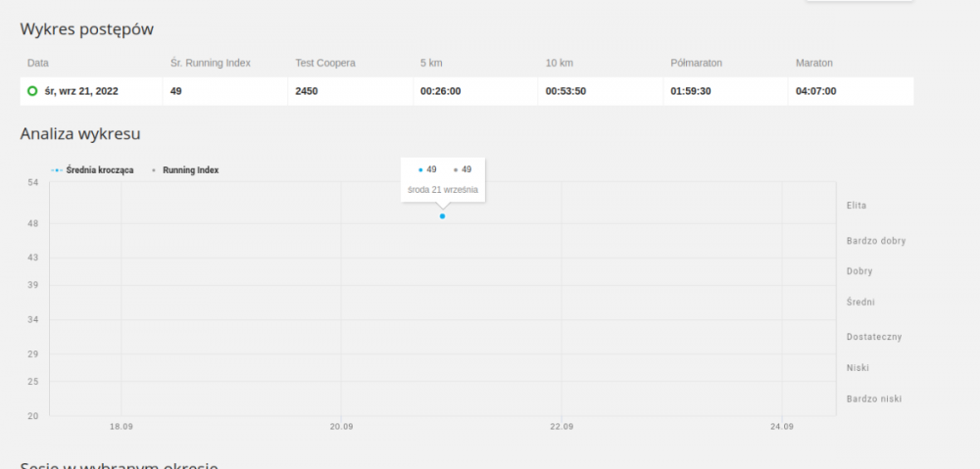This screenshot has width=980, height=469.
Task: Click the 10 km time 00:53:50
Action: click(565, 91)
